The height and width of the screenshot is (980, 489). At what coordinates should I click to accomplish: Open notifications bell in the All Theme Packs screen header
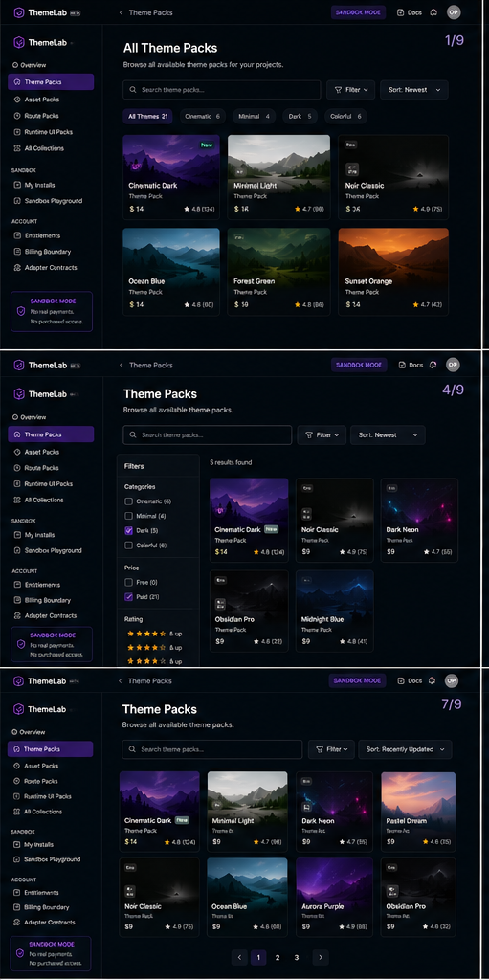pyautogui.click(x=433, y=12)
